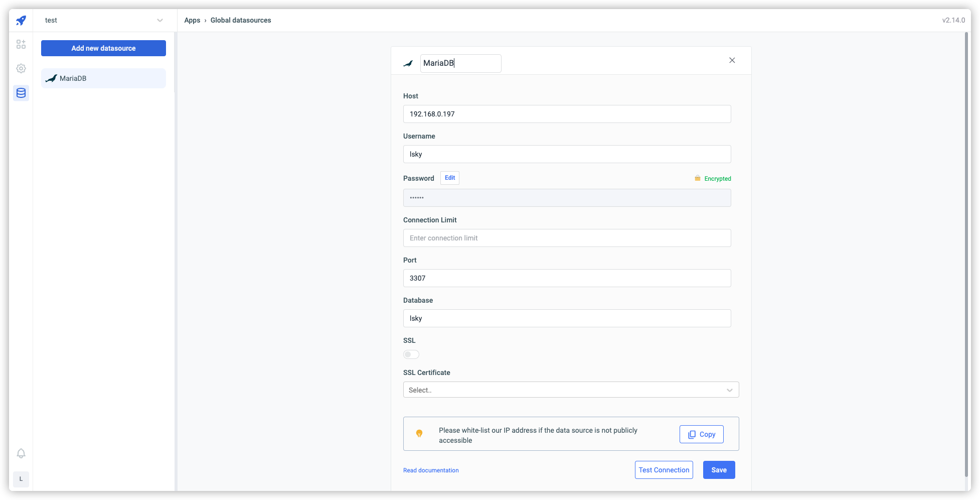Open the SSL Certificate select dropdown

[571, 390]
